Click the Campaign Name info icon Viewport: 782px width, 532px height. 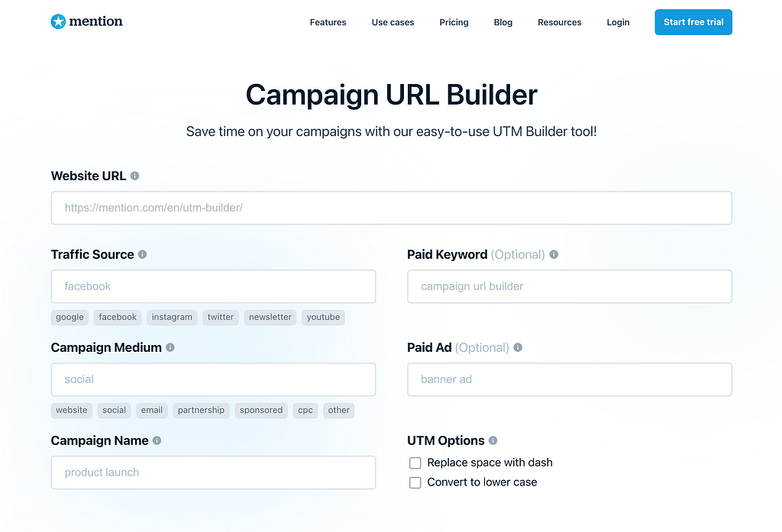point(157,440)
